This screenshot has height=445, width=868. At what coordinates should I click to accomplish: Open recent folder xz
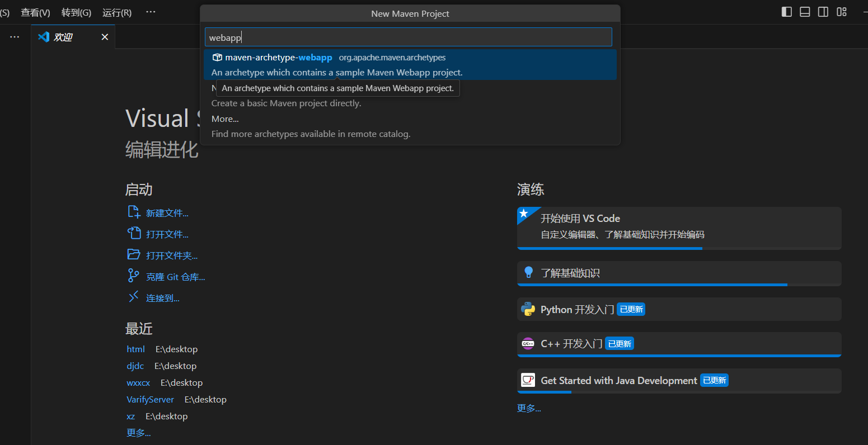pos(130,416)
